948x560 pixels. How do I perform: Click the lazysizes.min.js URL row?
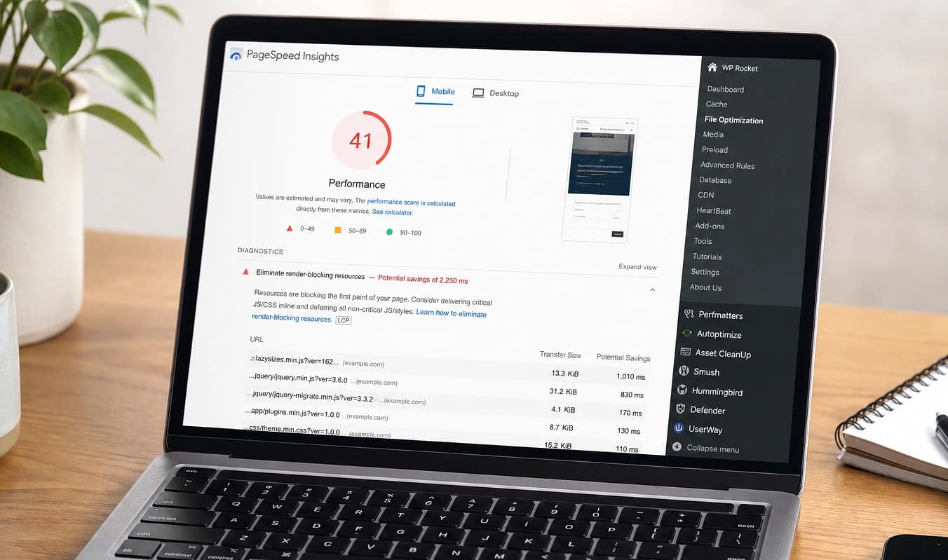(x=449, y=369)
